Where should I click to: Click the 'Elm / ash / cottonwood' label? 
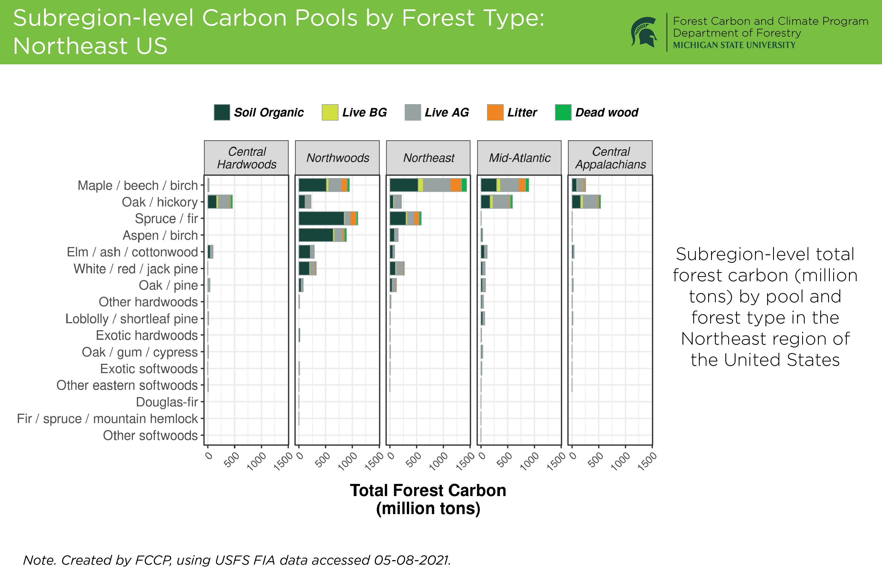(132, 252)
